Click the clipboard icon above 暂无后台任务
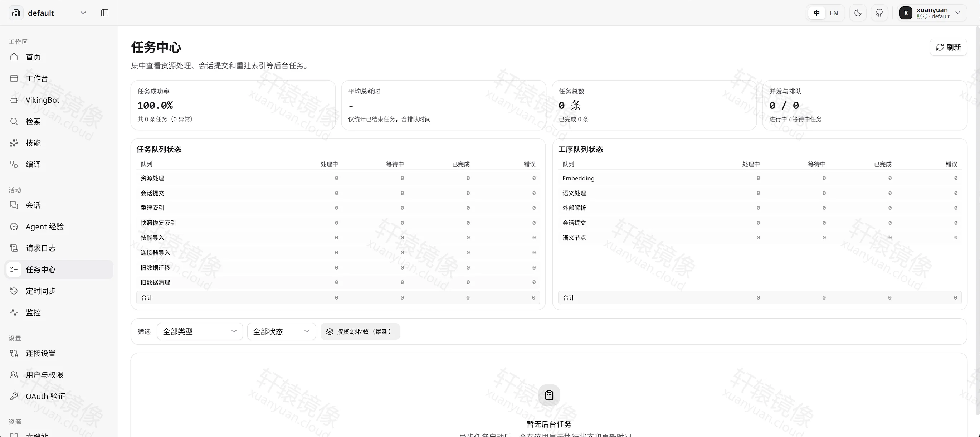Viewport: 980px width, 437px height. click(x=549, y=395)
